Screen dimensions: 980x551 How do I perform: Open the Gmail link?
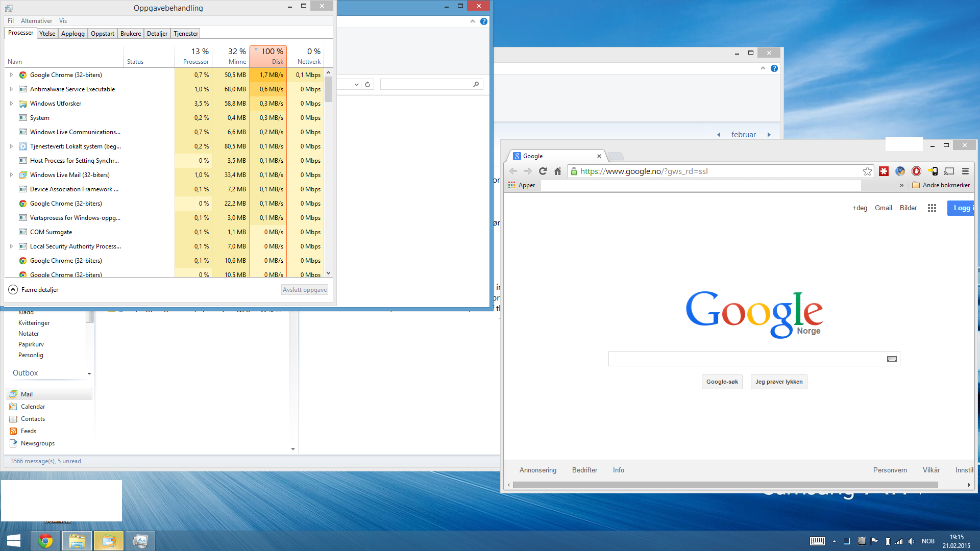(x=883, y=208)
